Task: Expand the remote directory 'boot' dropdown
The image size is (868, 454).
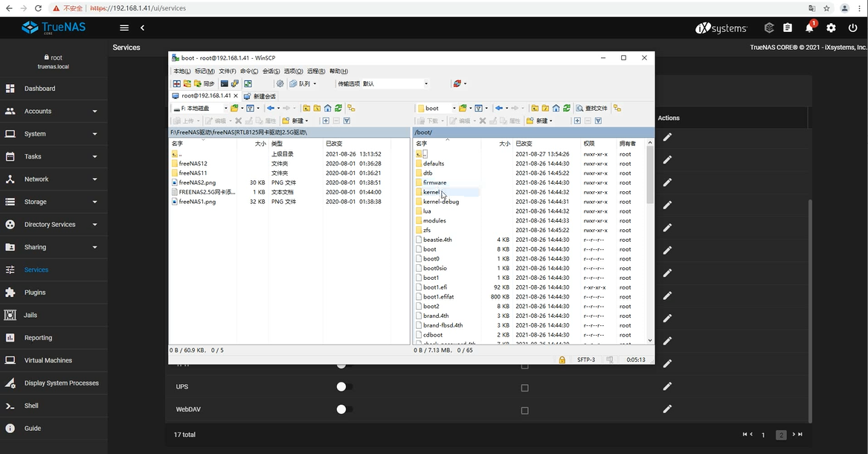Action: [x=453, y=108]
